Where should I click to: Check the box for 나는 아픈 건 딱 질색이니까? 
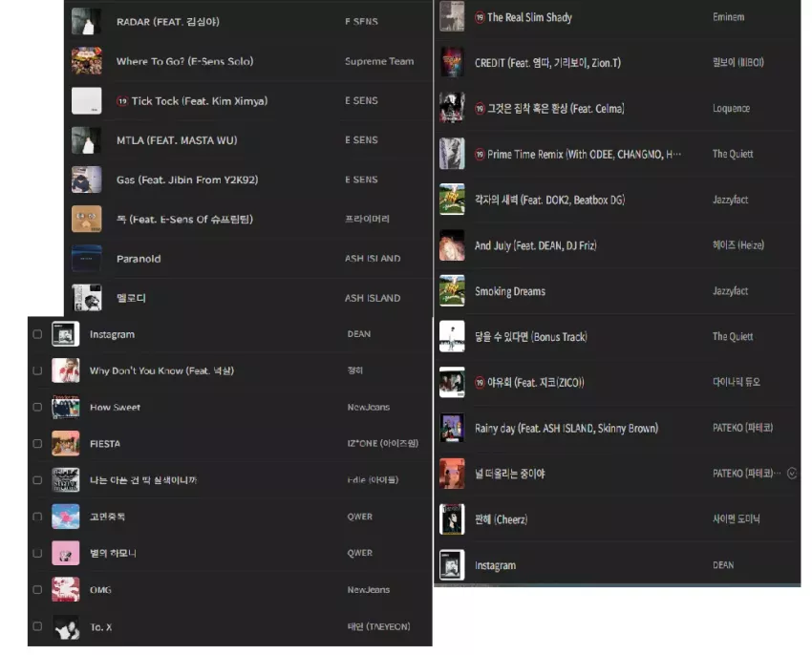pyautogui.click(x=37, y=480)
